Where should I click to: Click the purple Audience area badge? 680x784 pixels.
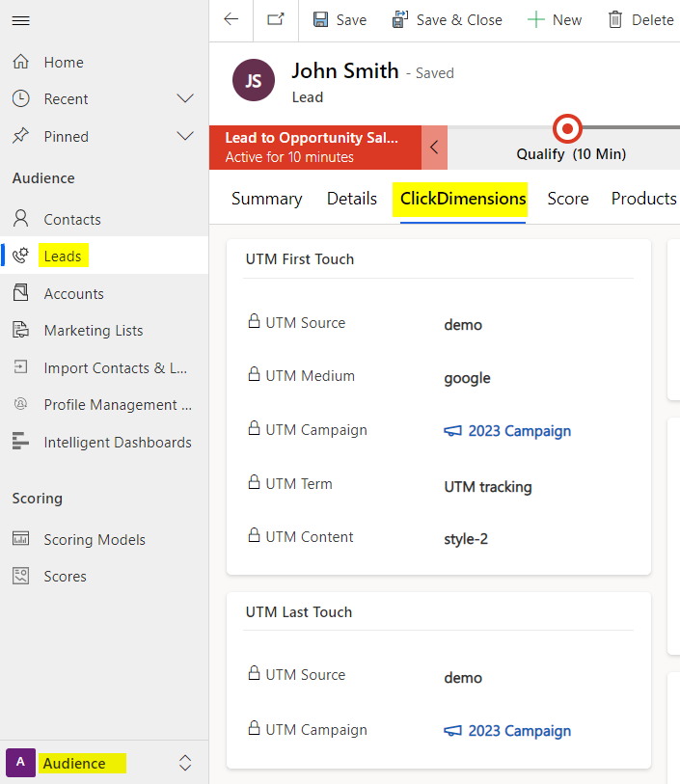tap(20, 763)
